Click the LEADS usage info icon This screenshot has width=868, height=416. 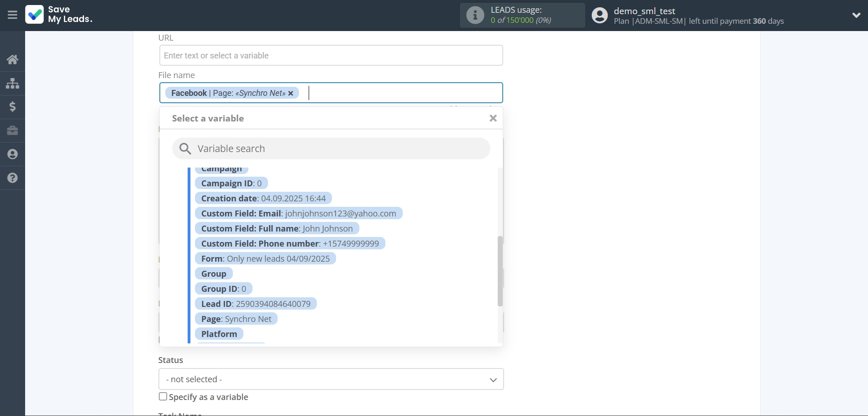[475, 15]
